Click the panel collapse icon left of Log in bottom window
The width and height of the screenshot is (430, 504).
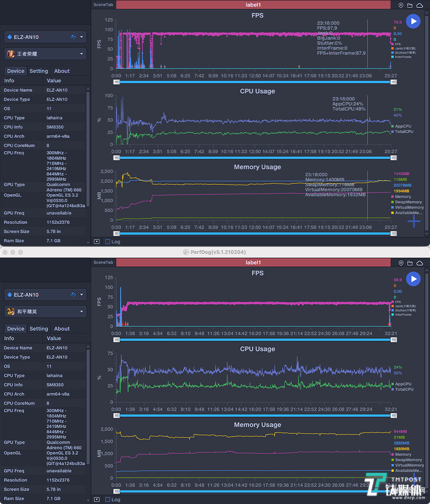point(97,500)
